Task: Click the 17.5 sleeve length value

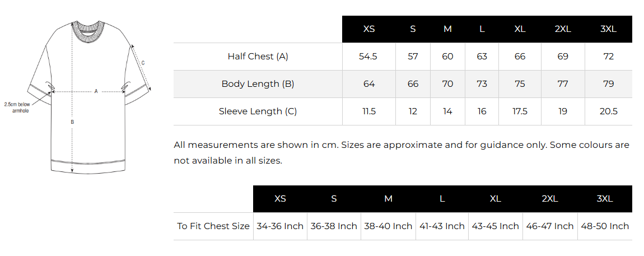Action: [520, 111]
